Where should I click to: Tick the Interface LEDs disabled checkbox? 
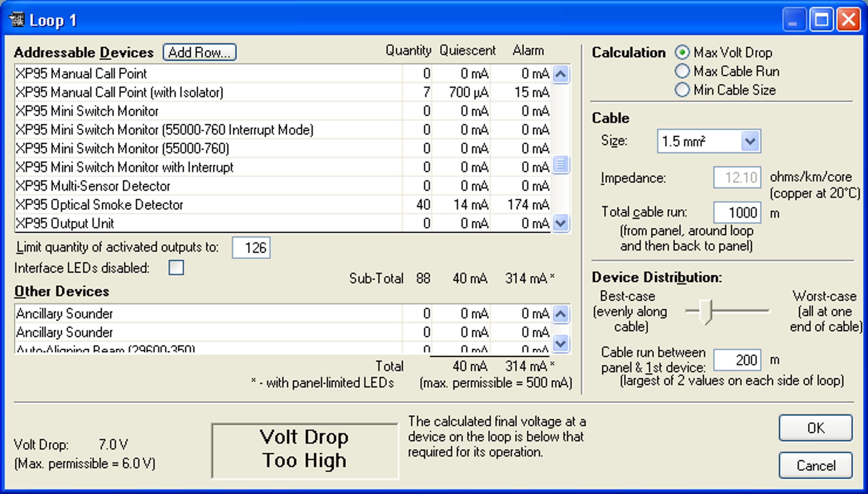click(x=176, y=268)
